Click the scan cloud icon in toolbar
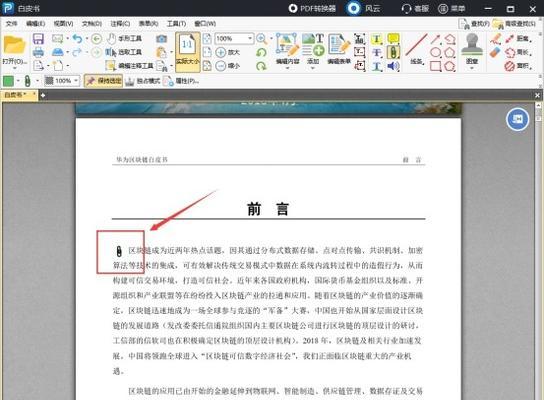Screen dimensions: 544x400 pyautogui.click(x=58, y=52)
